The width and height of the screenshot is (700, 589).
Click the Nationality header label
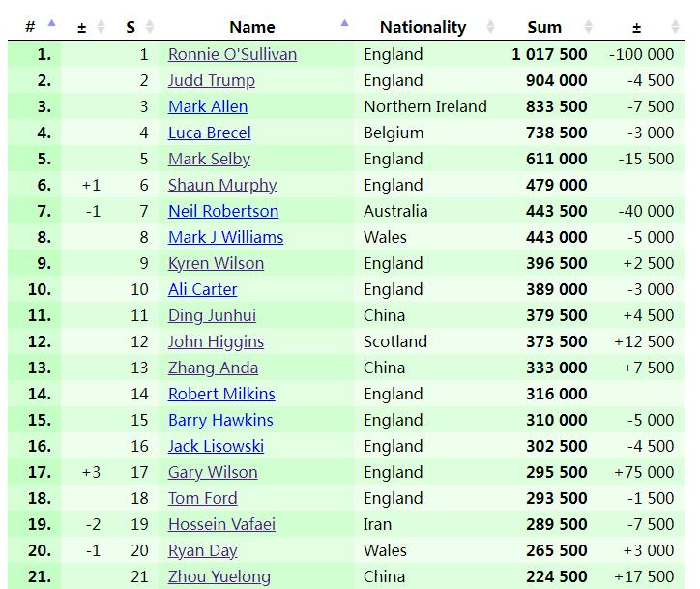(x=423, y=27)
